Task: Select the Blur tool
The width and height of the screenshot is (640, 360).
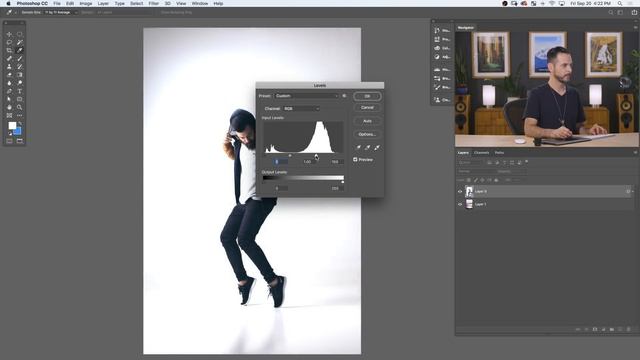Action: pos(9,83)
